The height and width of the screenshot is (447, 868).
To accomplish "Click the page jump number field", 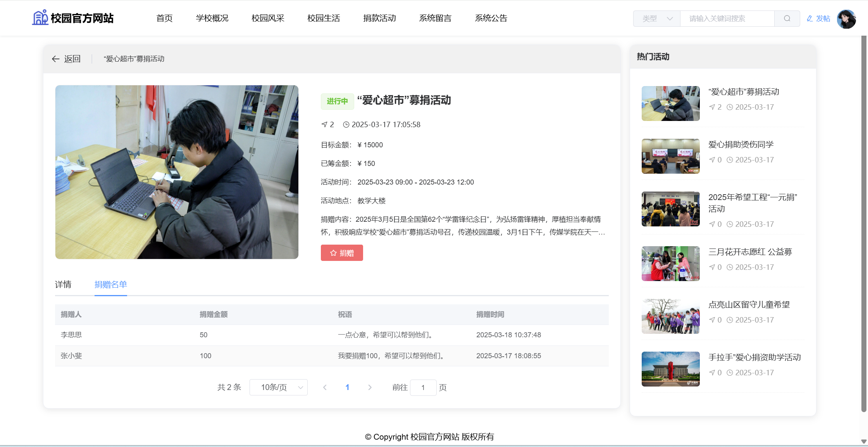I will pyautogui.click(x=423, y=387).
